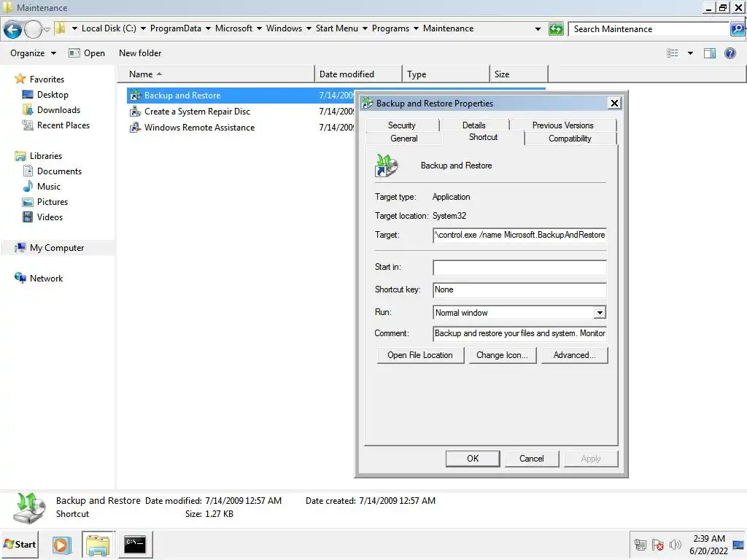Image resolution: width=747 pixels, height=560 pixels.
Task: Switch to the Security tab
Action: [x=402, y=125]
